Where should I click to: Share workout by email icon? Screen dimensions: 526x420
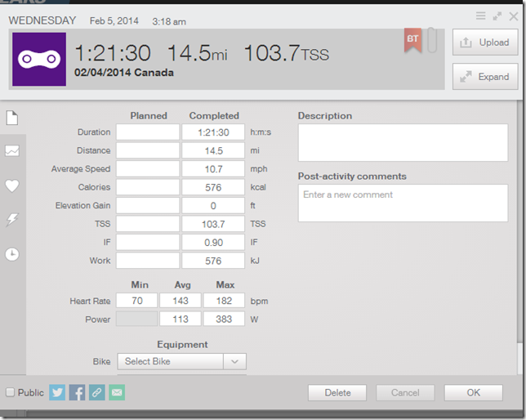pos(117,392)
